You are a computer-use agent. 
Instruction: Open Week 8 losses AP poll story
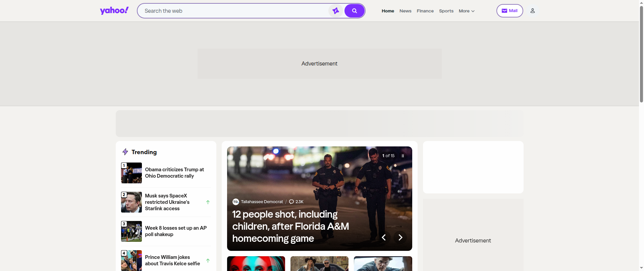[176, 231]
